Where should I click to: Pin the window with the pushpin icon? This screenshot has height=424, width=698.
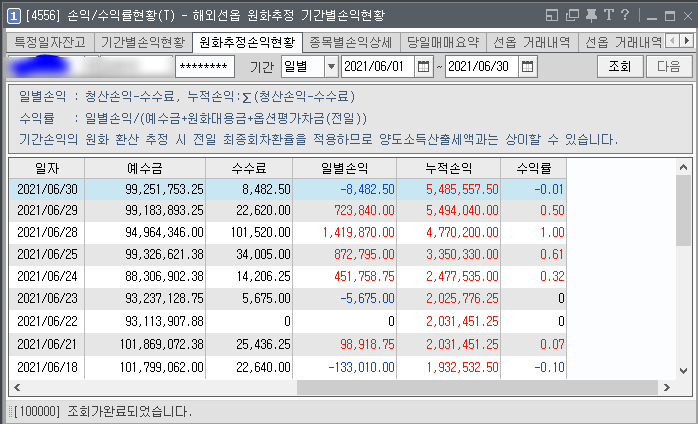pyautogui.click(x=591, y=16)
